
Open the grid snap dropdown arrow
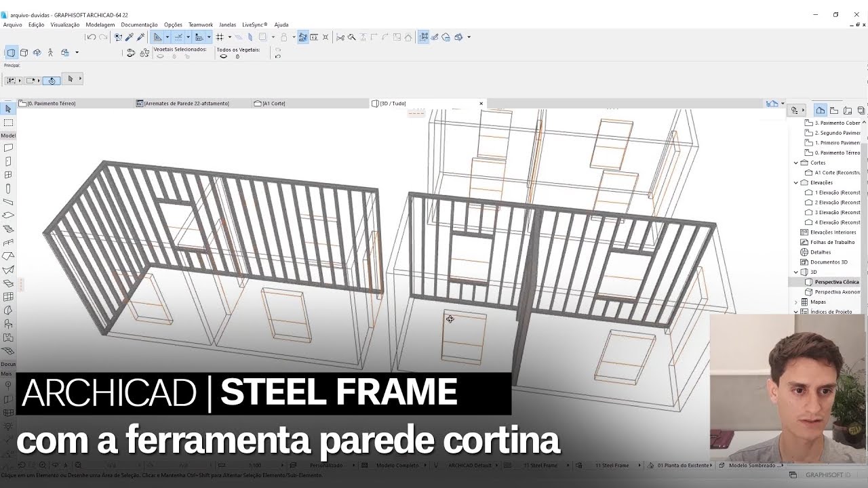(x=229, y=37)
